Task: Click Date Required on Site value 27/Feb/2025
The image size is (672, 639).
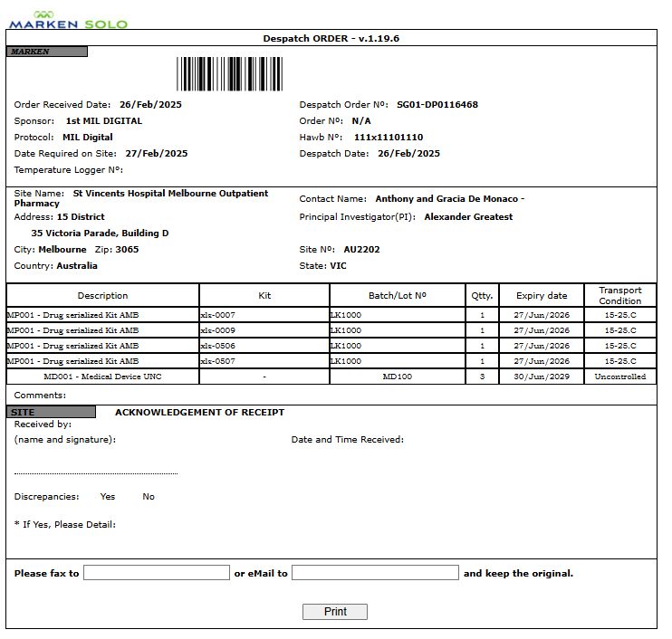Action: point(157,153)
